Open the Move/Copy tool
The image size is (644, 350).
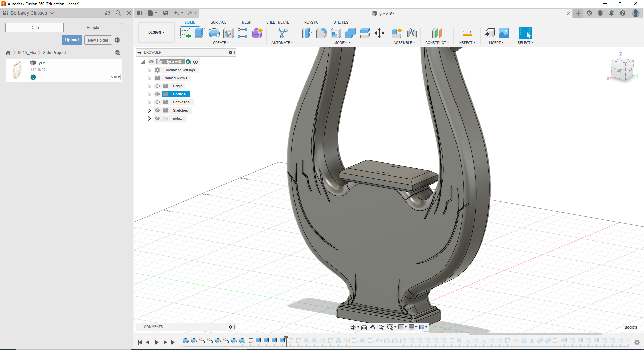(x=379, y=33)
